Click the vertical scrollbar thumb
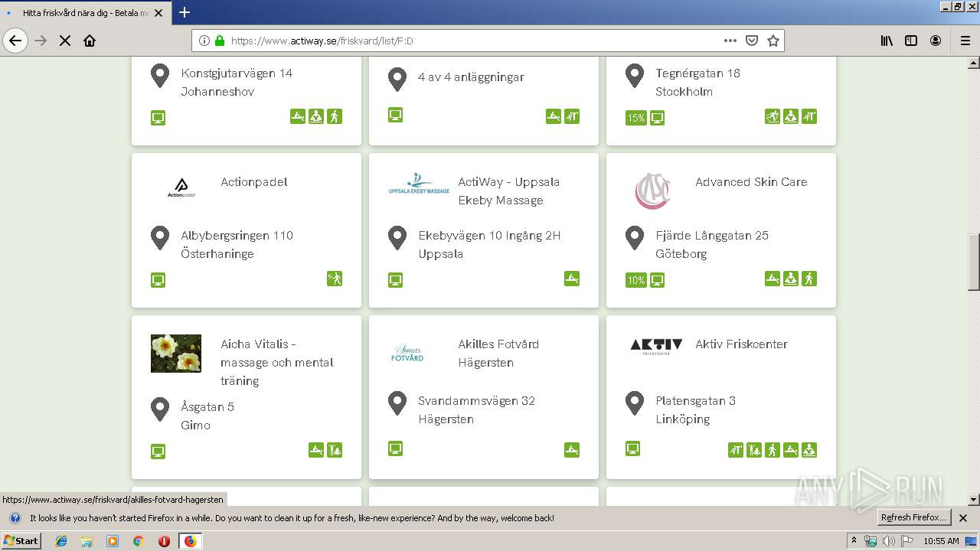 [974, 262]
